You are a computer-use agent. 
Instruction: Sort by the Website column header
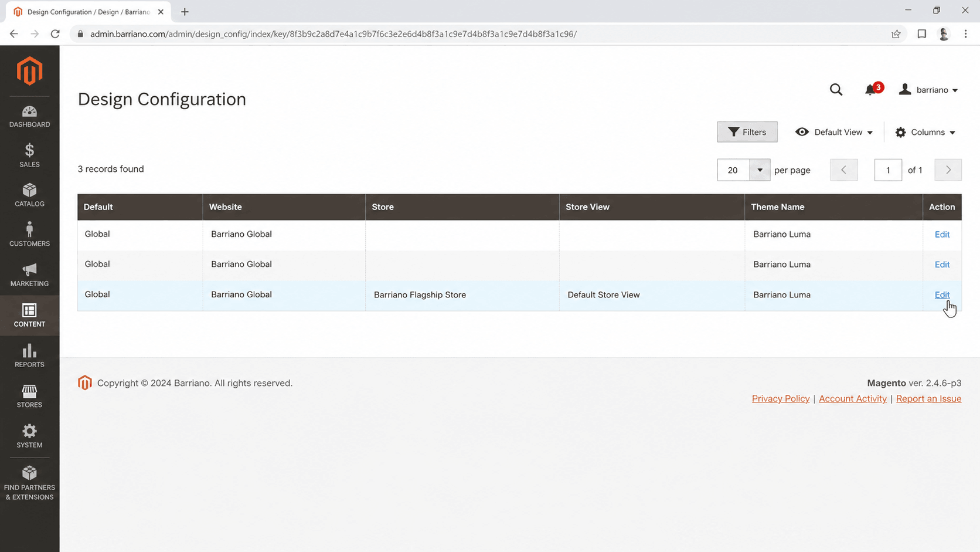(x=284, y=207)
